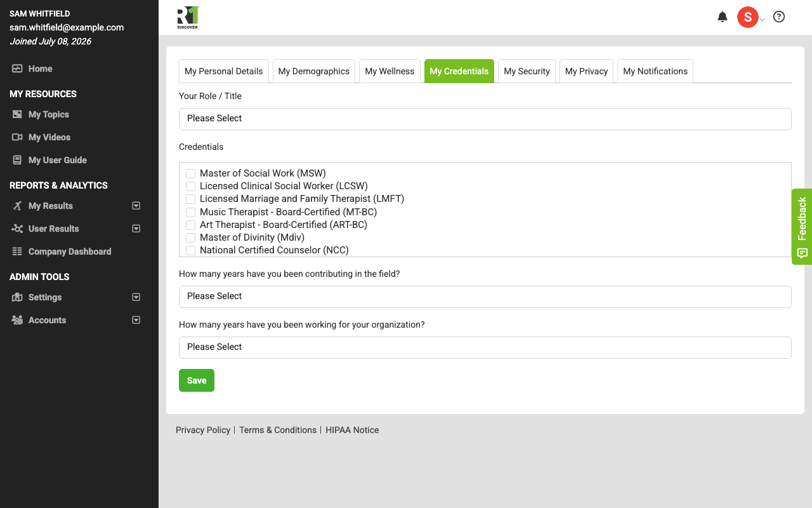Open the Privacy Policy link
812x508 pixels.
[x=203, y=430]
